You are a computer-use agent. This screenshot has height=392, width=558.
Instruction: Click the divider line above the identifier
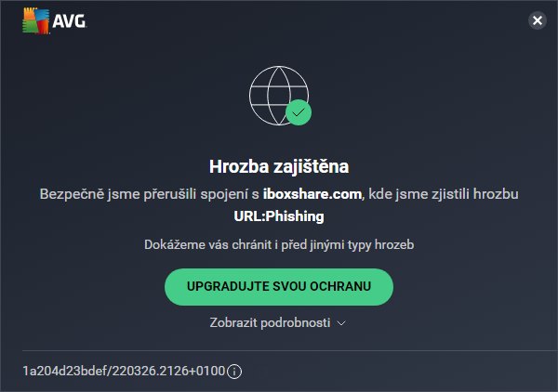tap(290, 351)
